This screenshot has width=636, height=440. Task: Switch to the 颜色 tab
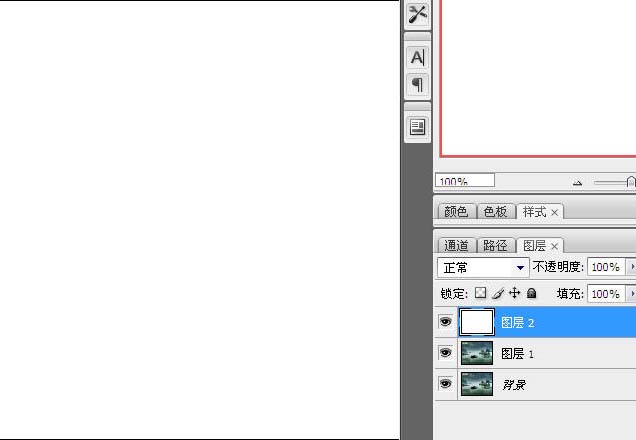(x=456, y=212)
